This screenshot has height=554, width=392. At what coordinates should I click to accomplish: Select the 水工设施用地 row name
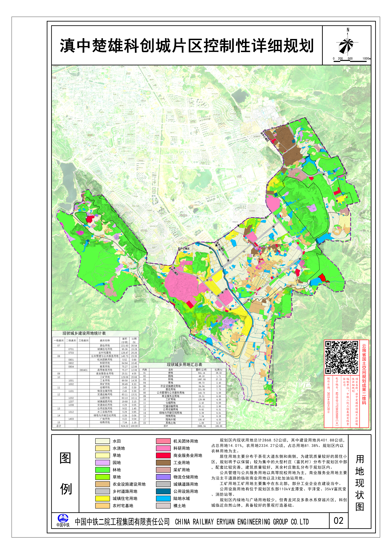coord(105,412)
